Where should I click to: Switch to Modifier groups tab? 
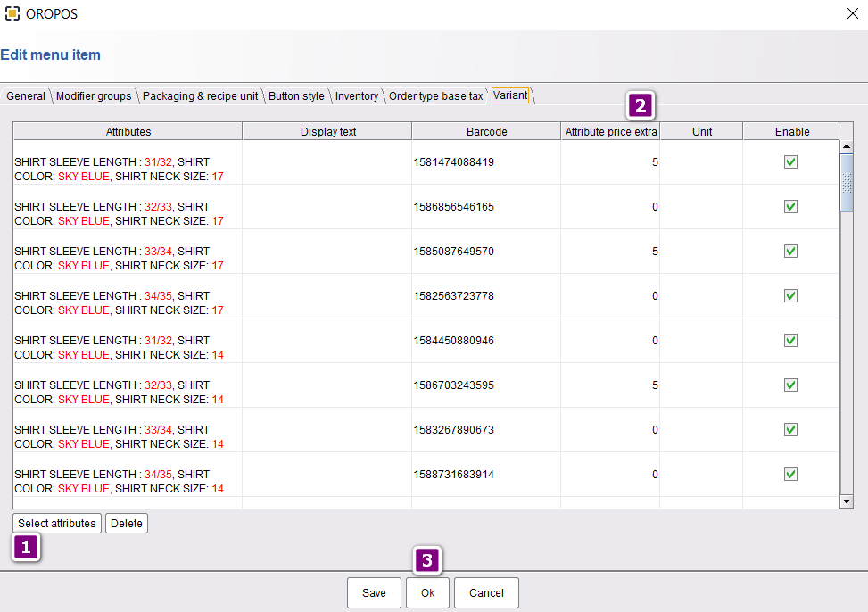click(94, 95)
